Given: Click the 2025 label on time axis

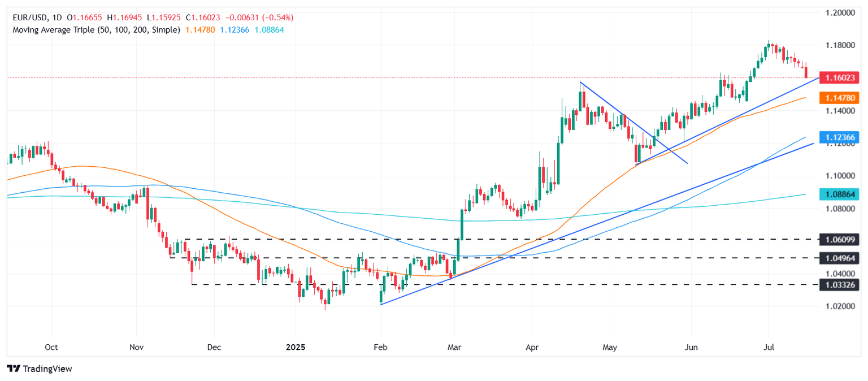Looking at the screenshot, I should [296, 347].
